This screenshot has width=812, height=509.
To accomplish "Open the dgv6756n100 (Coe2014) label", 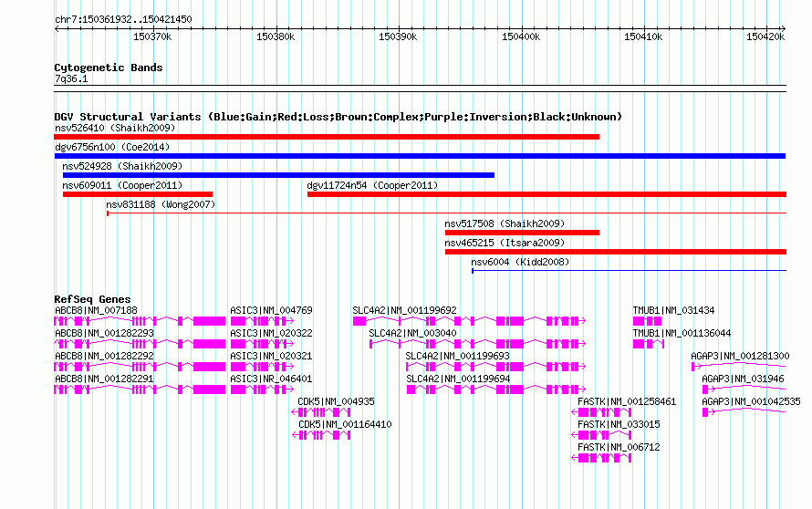I will (x=112, y=147).
